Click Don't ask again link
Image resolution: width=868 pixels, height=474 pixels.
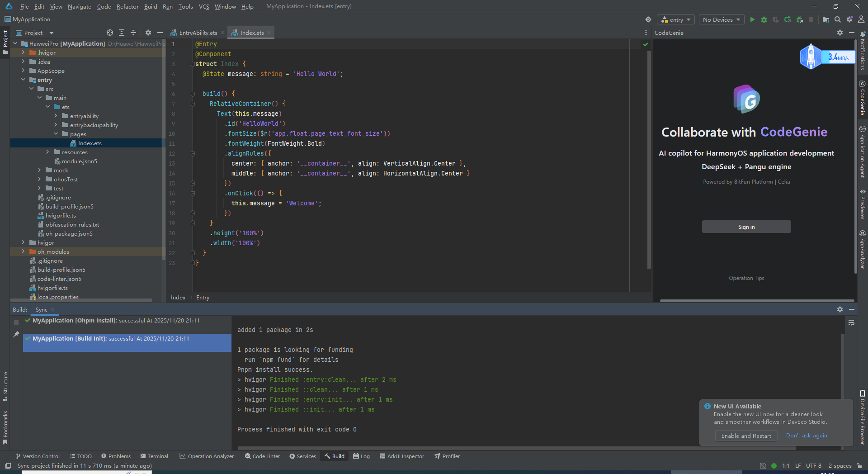click(807, 436)
